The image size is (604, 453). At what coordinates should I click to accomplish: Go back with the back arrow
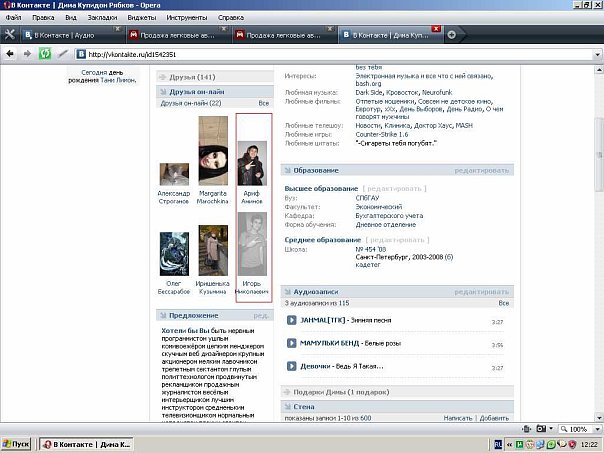[10, 54]
